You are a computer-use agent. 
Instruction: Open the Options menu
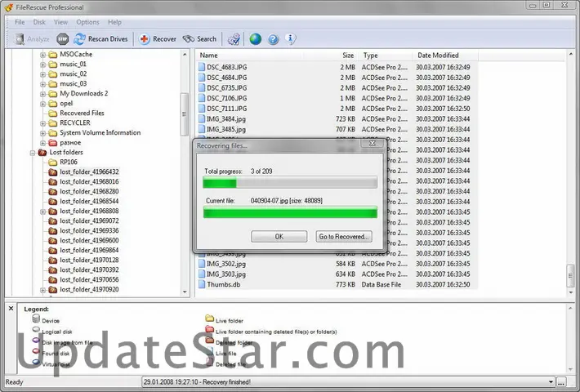click(x=87, y=22)
